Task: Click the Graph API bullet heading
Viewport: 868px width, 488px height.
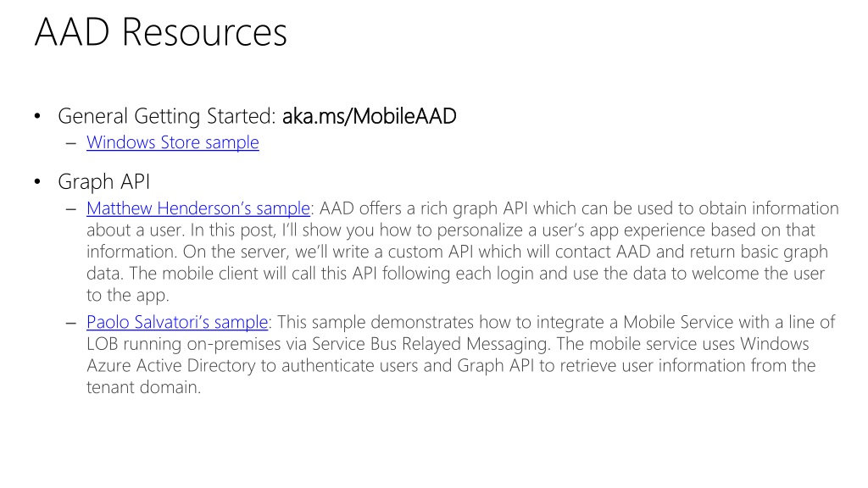Action: [104, 182]
